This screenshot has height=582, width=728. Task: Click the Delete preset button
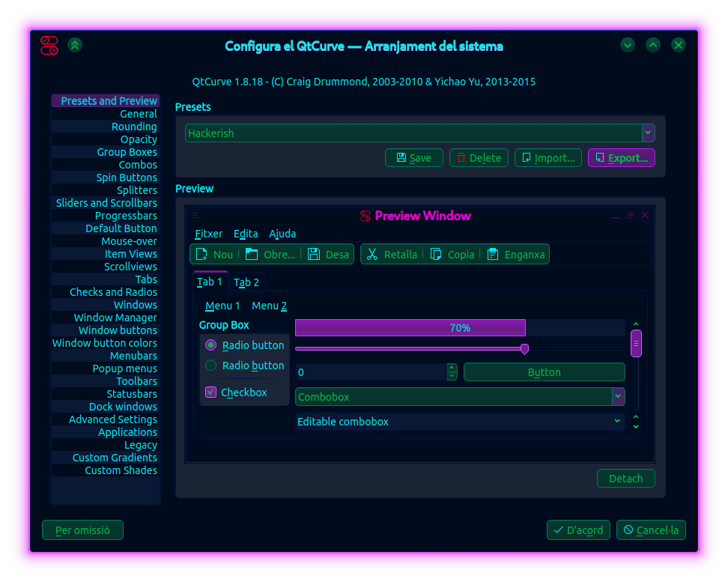click(x=479, y=158)
